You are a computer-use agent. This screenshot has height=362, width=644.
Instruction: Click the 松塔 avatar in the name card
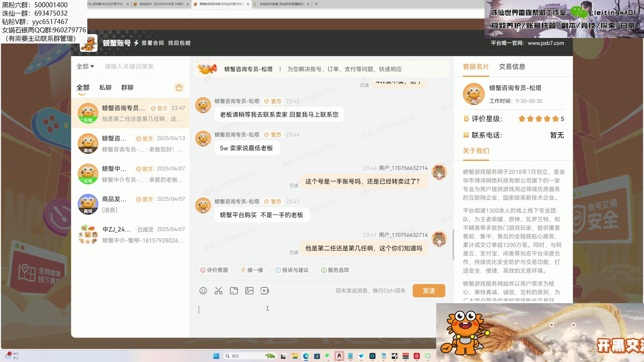[x=474, y=94]
